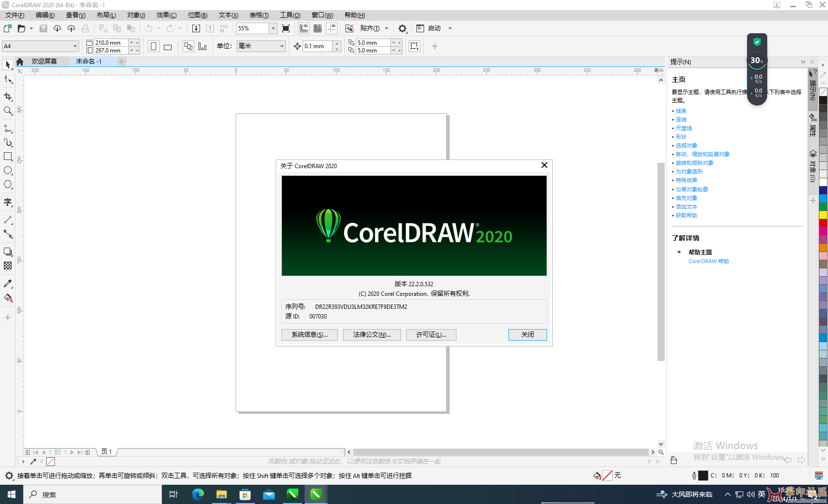828x504 pixels.
Task: Open the zoom level 55% dropdown
Action: tap(273, 28)
